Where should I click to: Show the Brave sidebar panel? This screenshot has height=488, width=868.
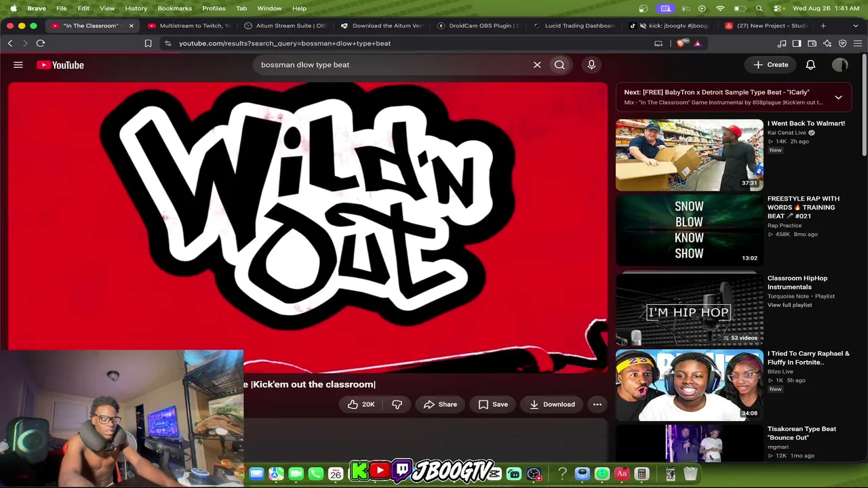797,43
